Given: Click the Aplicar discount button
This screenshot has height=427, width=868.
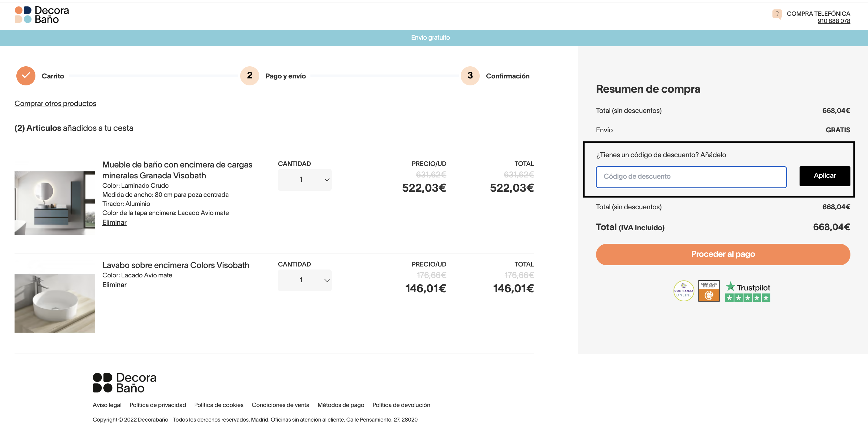Looking at the screenshot, I should (x=824, y=176).
